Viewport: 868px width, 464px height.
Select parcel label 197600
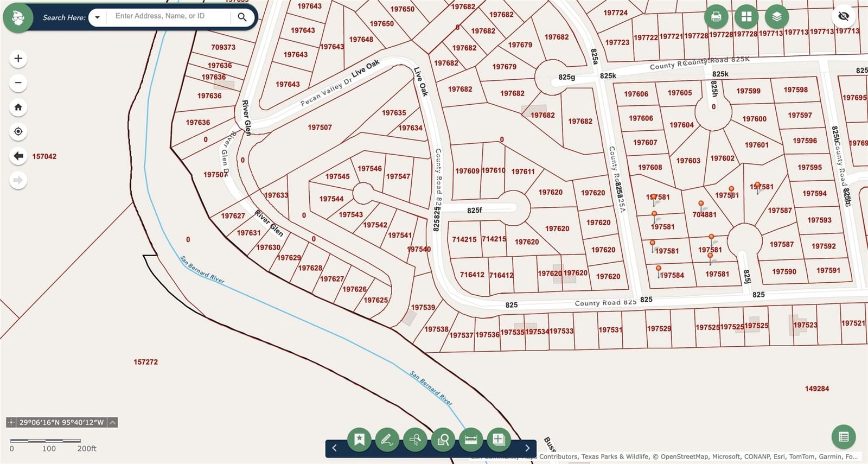click(x=754, y=119)
